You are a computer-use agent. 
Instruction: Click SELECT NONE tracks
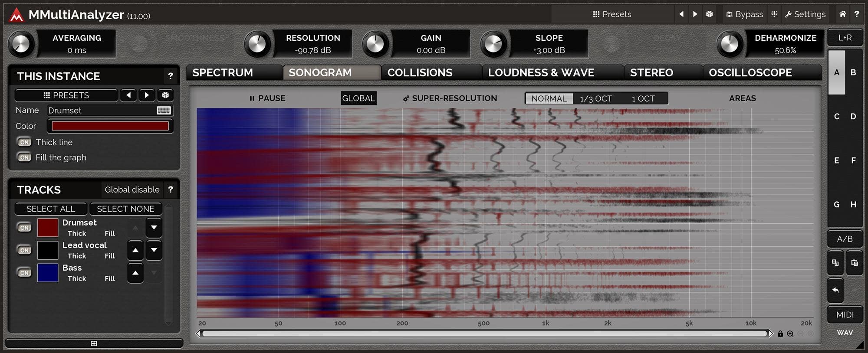(125, 209)
